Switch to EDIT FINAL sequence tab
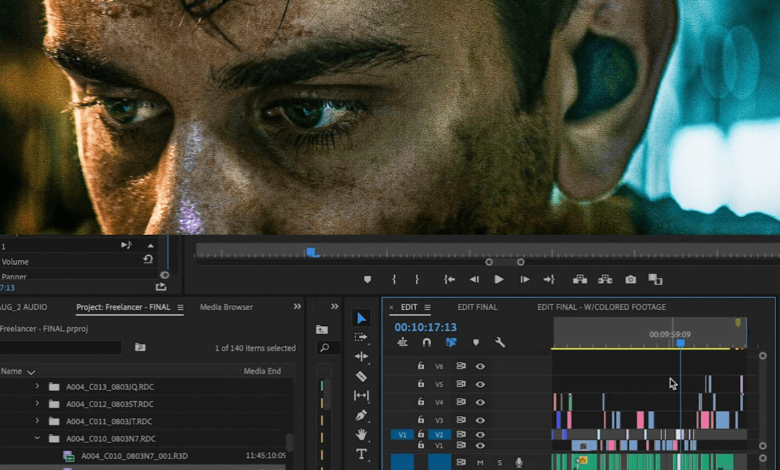Image resolution: width=780 pixels, height=470 pixels. coord(477,307)
